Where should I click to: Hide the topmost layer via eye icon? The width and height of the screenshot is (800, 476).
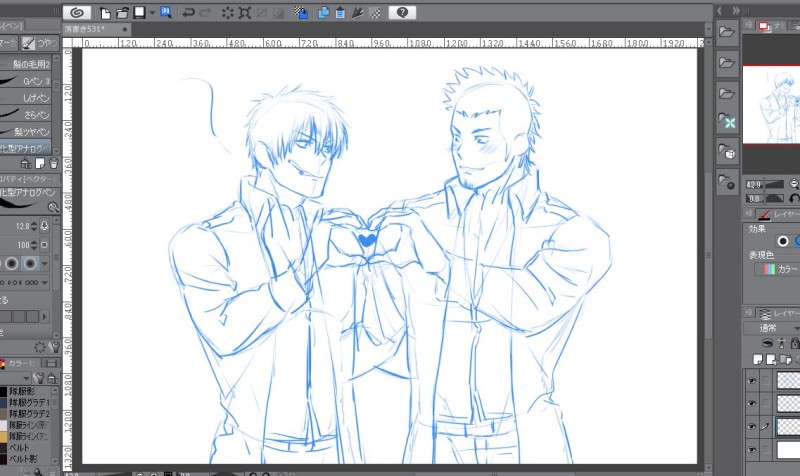(x=752, y=381)
